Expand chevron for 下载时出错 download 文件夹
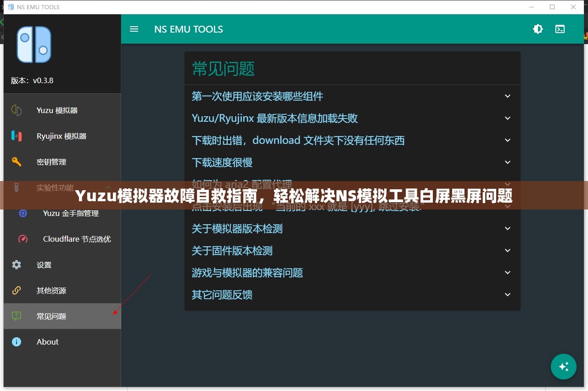Image resolution: width=588 pixels, height=391 pixels. coord(508,140)
